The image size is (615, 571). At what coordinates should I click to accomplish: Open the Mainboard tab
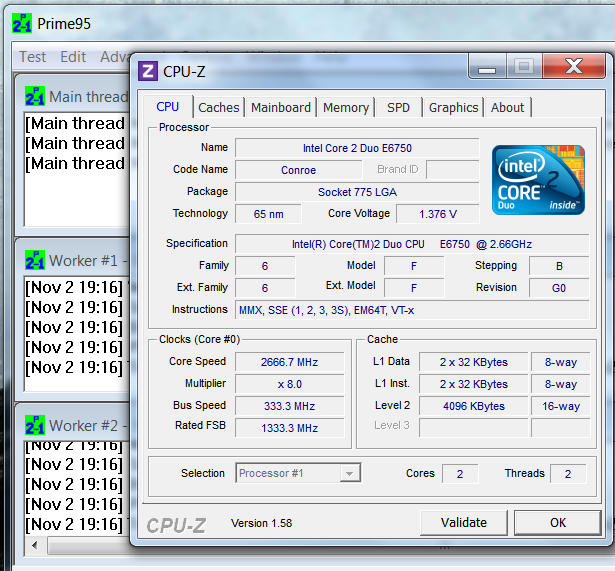(x=281, y=107)
